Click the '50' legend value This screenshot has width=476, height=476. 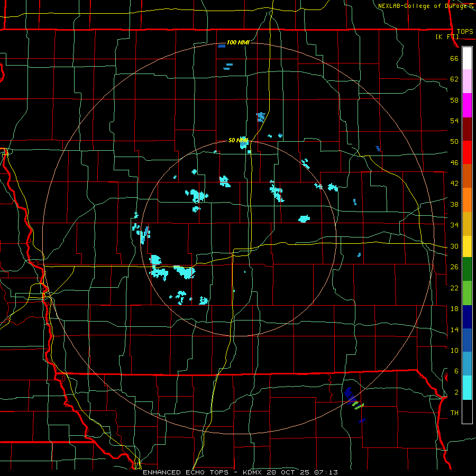pos(454,141)
